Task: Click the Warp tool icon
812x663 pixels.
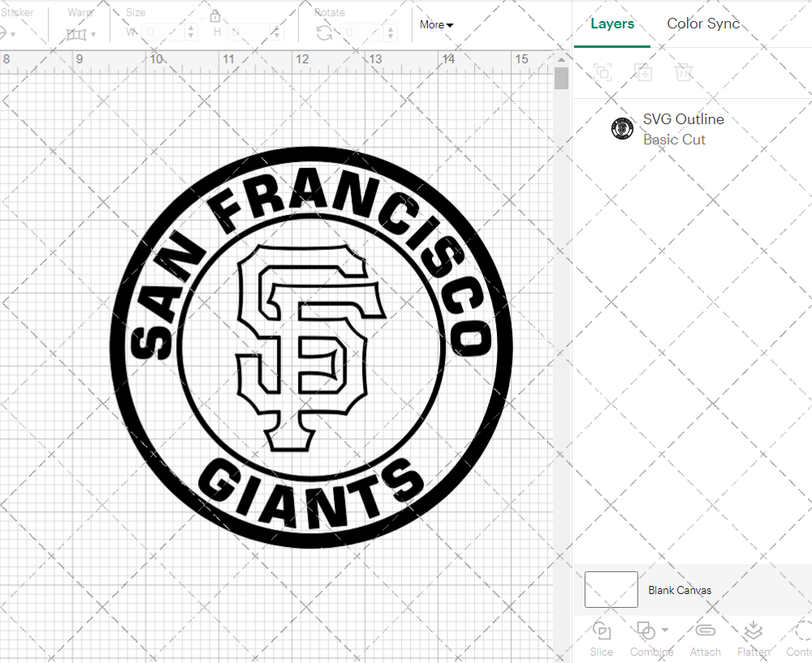Action: pyautogui.click(x=77, y=34)
